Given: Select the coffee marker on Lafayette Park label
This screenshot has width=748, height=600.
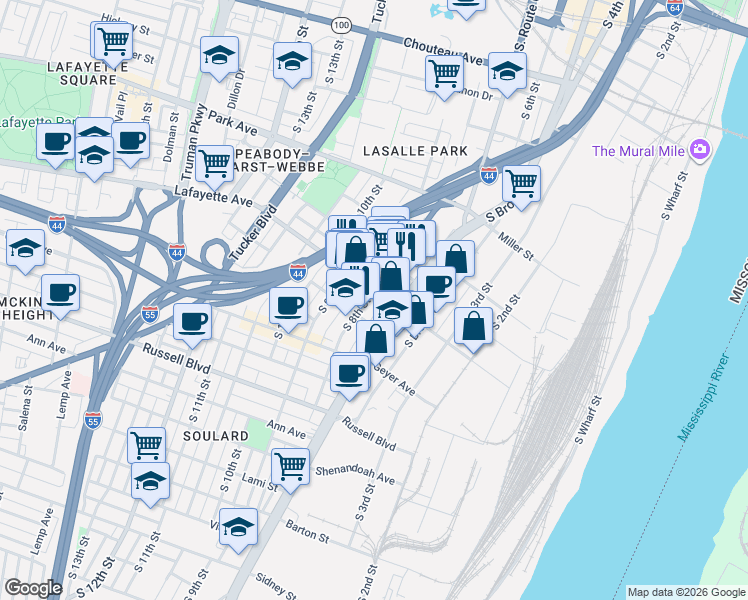Looking at the screenshot, I should coord(56,142).
